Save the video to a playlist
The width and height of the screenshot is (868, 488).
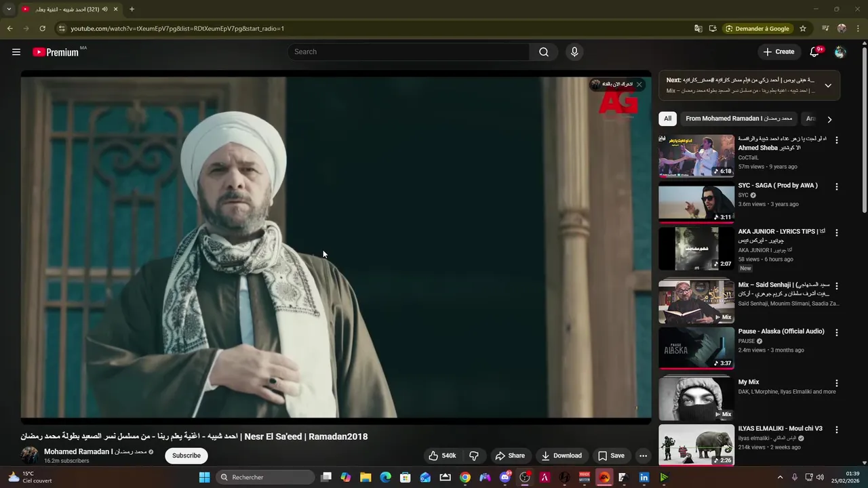611,455
